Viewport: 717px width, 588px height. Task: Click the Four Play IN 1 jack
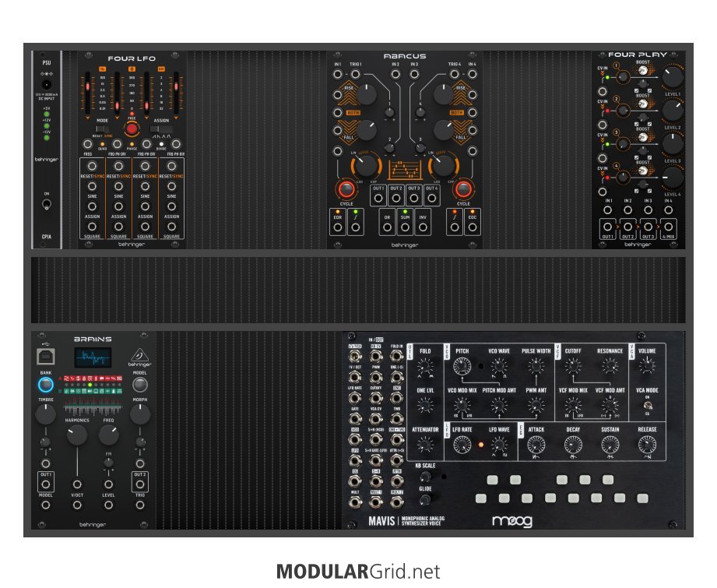(607, 210)
